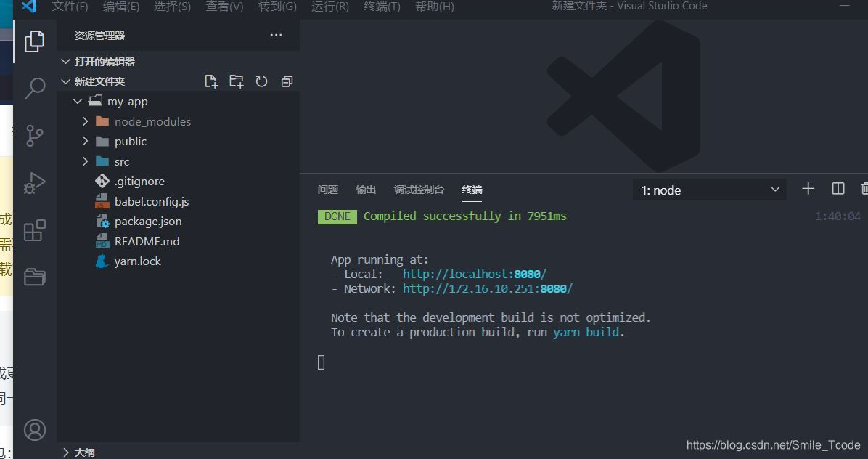Open README.md file
The height and width of the screenshot is (459, 868).
point(147,241)
